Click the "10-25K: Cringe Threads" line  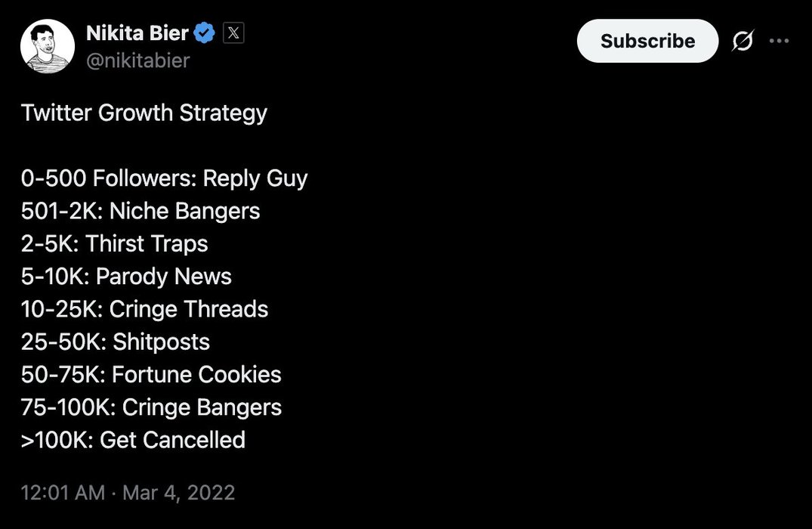pos(144,309)
